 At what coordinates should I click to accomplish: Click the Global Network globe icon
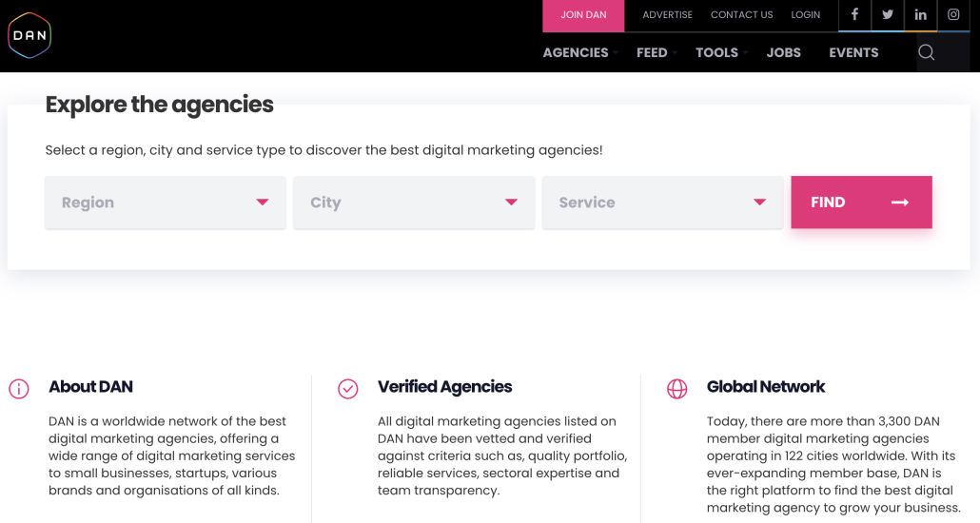[x=677, y=388]
